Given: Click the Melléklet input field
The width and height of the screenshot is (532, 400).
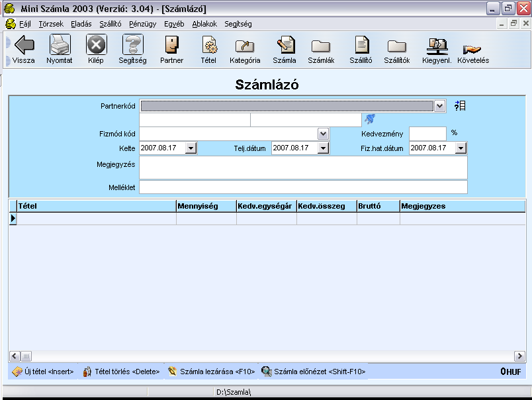Looking at the screenshot, I should [x=303, y=187].
